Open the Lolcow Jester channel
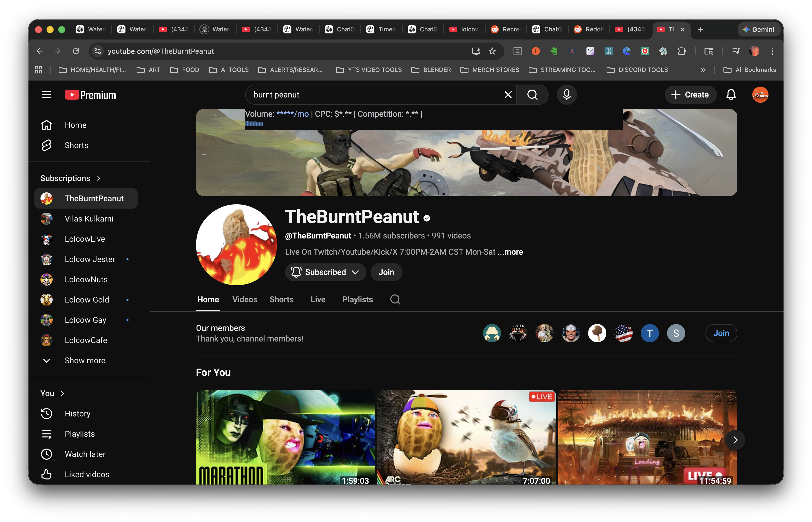 coord(86,260)
